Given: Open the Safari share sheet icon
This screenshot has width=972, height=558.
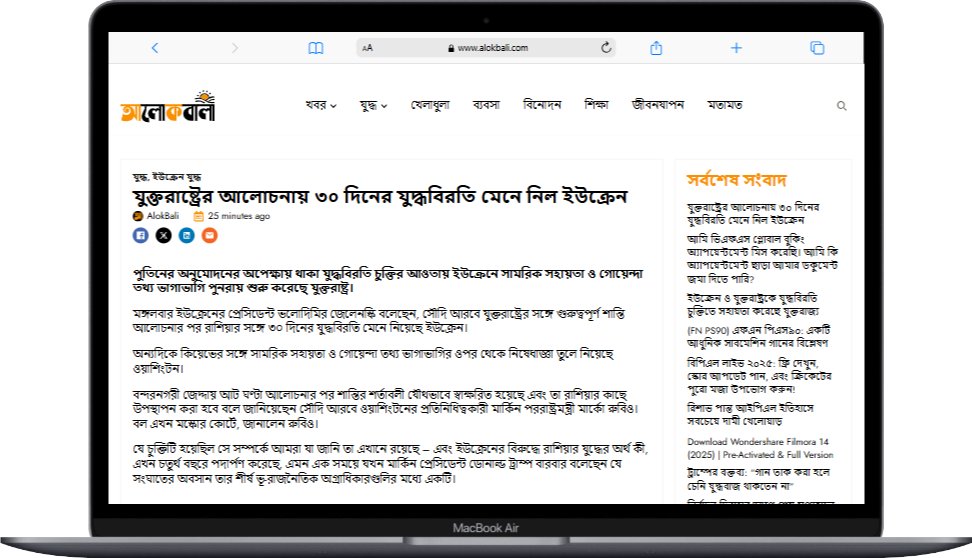Looking at the screenshot, I should point(656,48).
